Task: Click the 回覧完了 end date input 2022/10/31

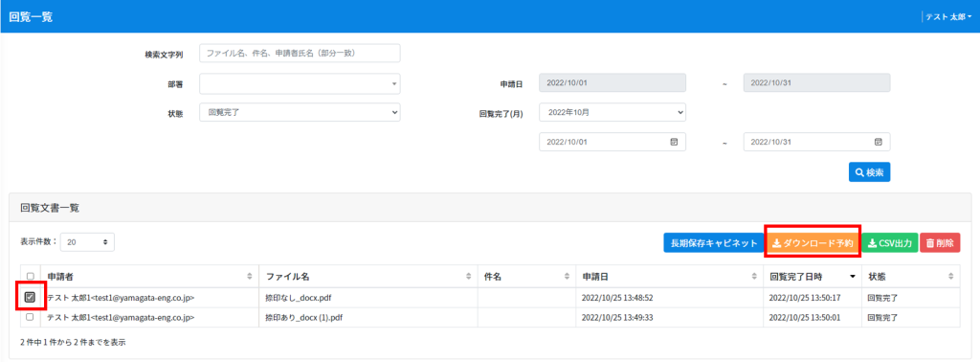Action: click(817, 142)
